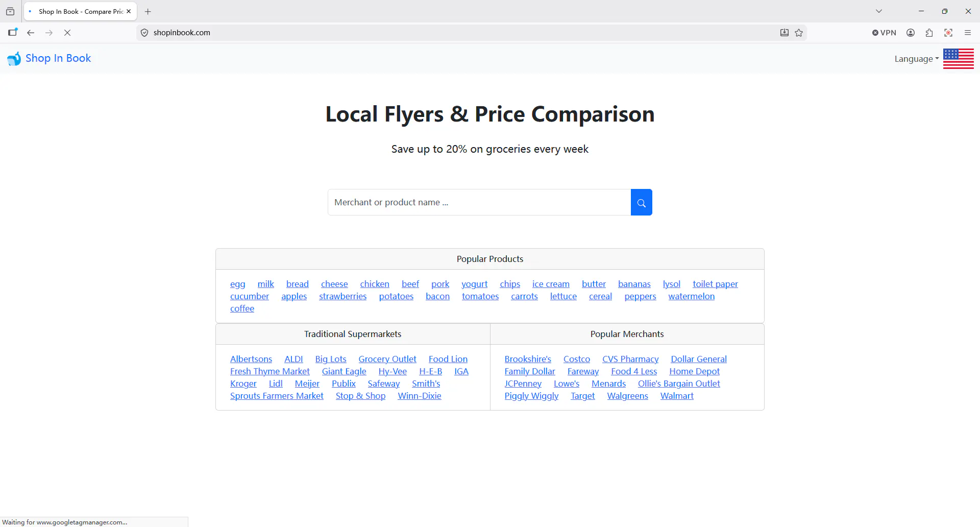Open the CVS Pharmacy link
Screen dimensions: 980x527
tap(630, 359)
